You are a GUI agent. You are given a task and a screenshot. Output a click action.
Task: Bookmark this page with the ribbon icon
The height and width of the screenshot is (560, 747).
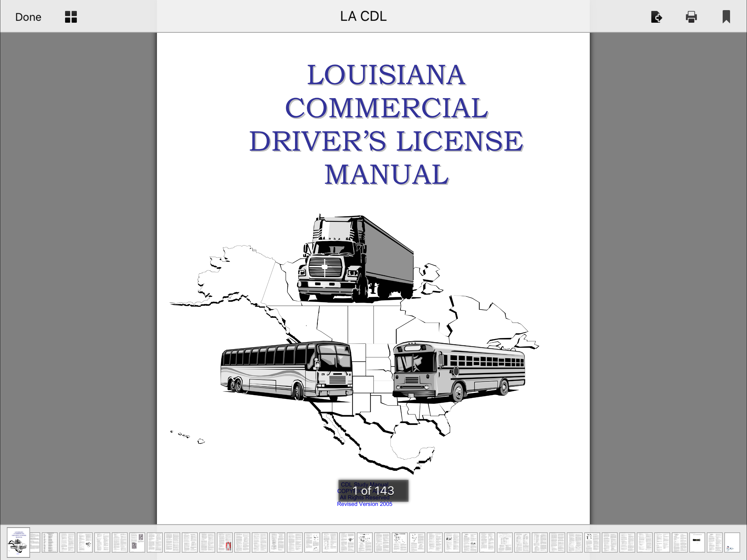click(x=726, y=17)
